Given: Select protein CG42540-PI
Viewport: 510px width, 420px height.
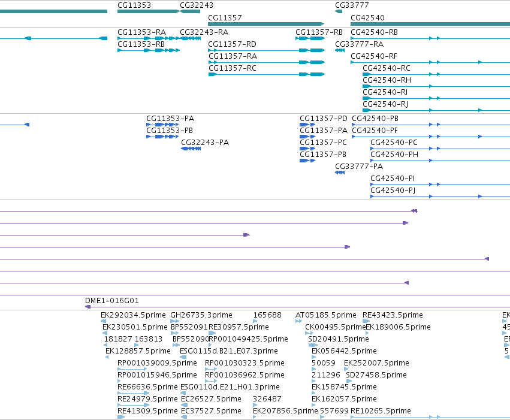Looking at the screenshot, I should pyautogui.click(x=393, y=179).
